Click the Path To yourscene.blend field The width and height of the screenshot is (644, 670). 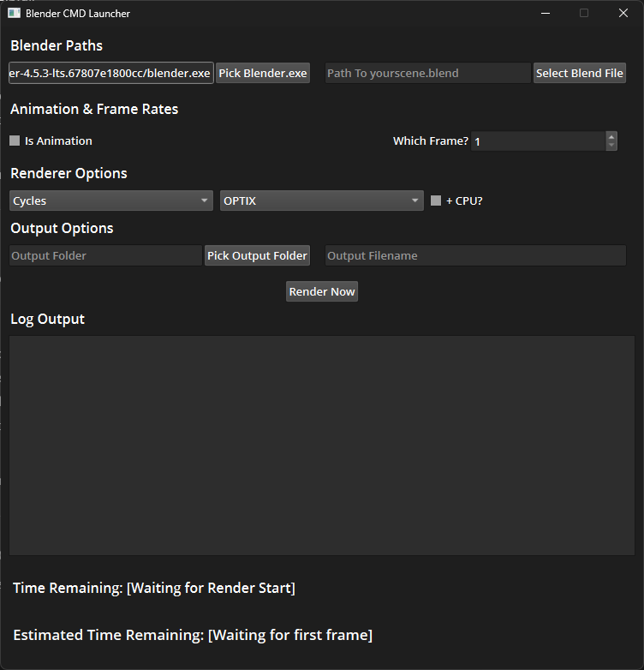pos(427,73)
